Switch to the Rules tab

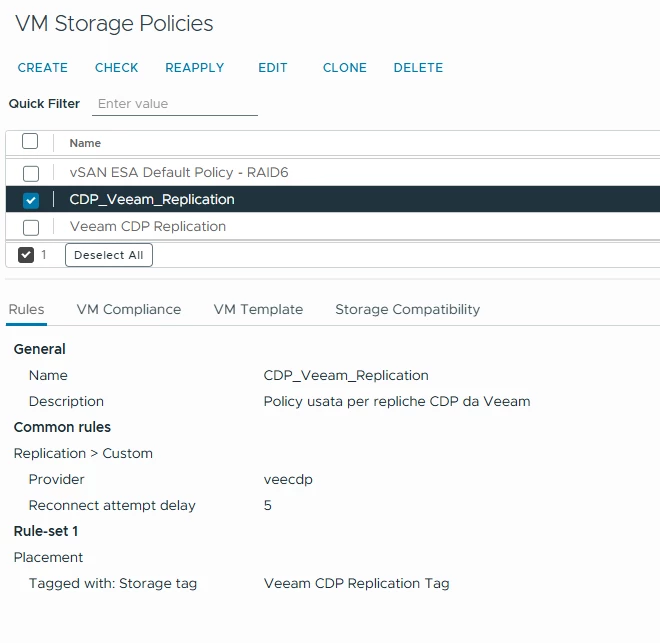(26, 310)
